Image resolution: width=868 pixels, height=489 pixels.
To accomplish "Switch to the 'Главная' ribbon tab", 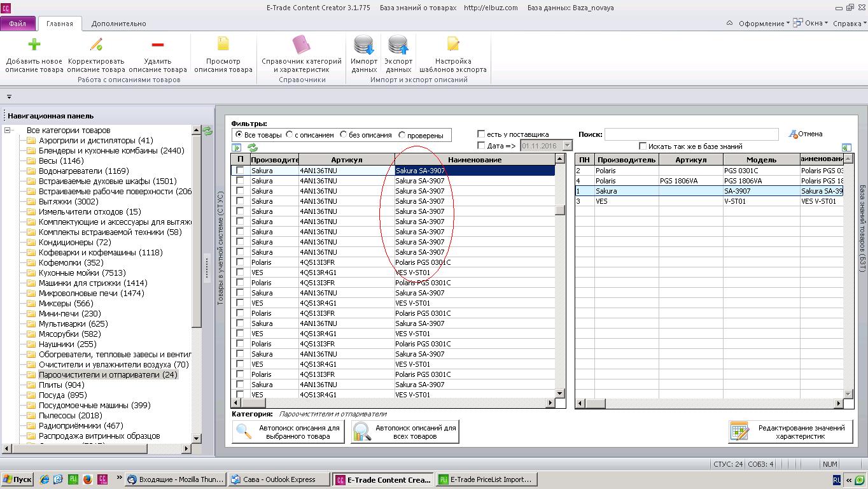I will (60, 24).
